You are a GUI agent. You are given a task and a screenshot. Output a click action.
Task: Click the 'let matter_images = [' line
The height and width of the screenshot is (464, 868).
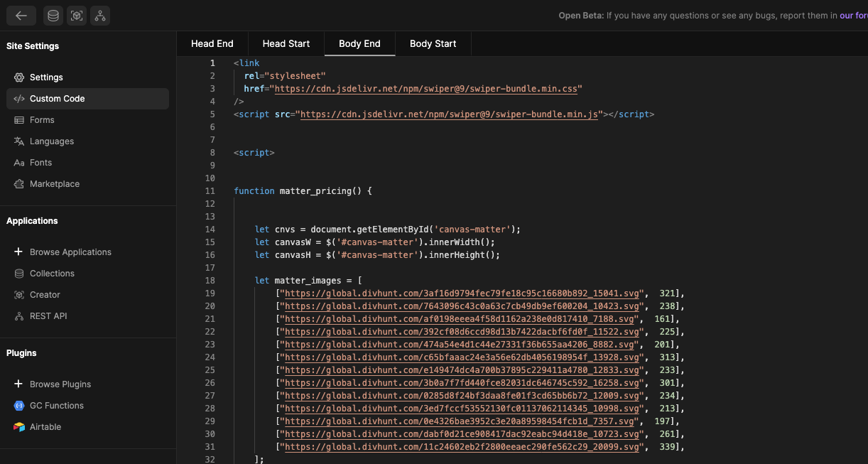tap(308, 281)
